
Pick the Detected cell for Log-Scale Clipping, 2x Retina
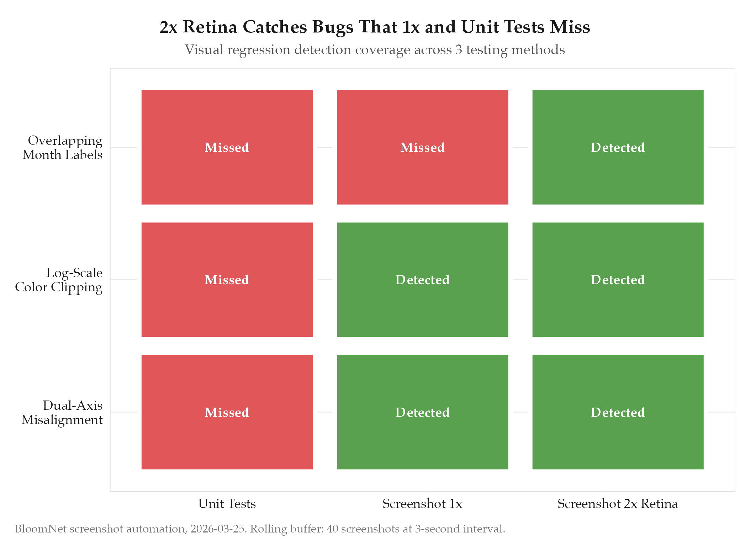click(618, 280)
